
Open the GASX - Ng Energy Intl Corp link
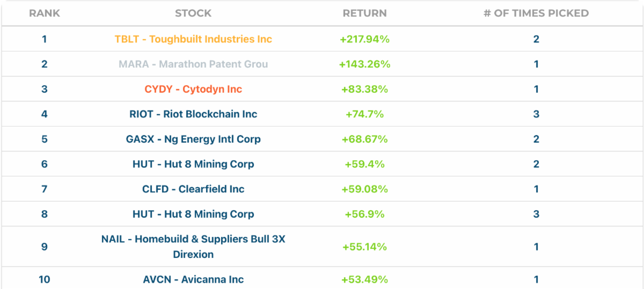tap(193, 139)
